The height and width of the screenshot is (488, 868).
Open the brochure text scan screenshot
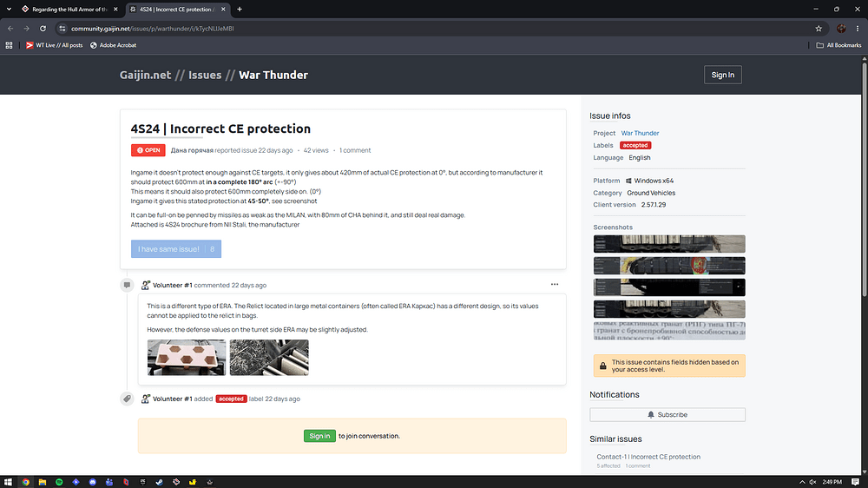coord(669,330)
